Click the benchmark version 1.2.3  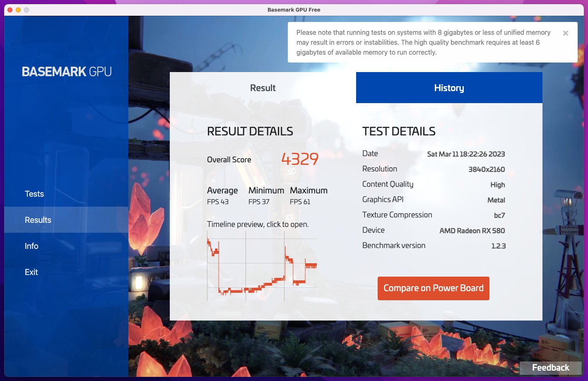(499, 246)
